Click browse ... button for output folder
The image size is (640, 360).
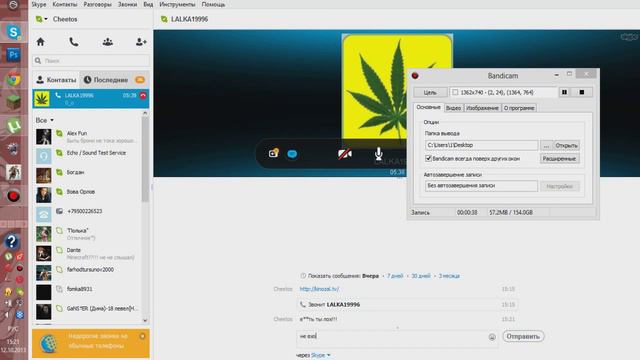point(547,145)
